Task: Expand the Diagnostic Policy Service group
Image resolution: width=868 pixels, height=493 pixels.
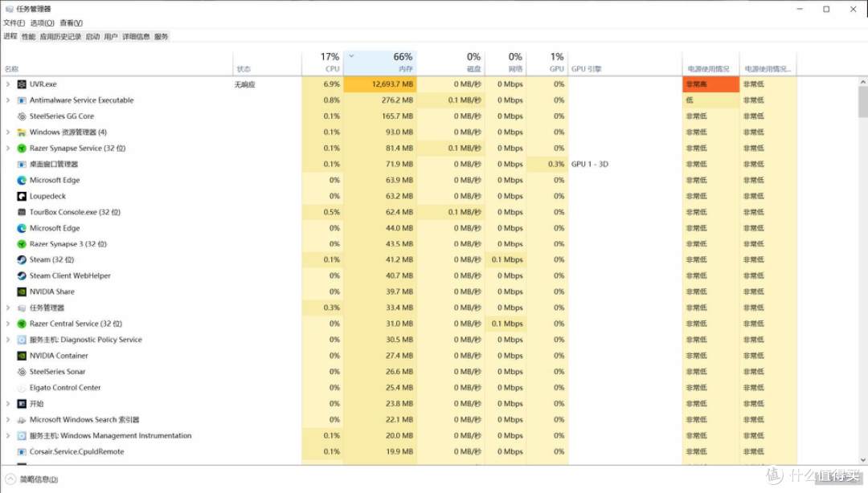Action: click(6, 340)
